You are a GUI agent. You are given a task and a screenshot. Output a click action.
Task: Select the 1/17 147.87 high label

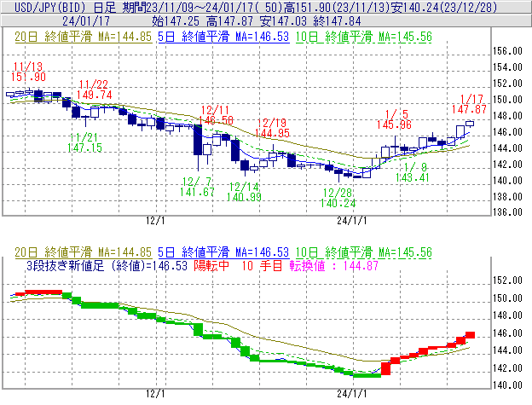coord(469,104)
